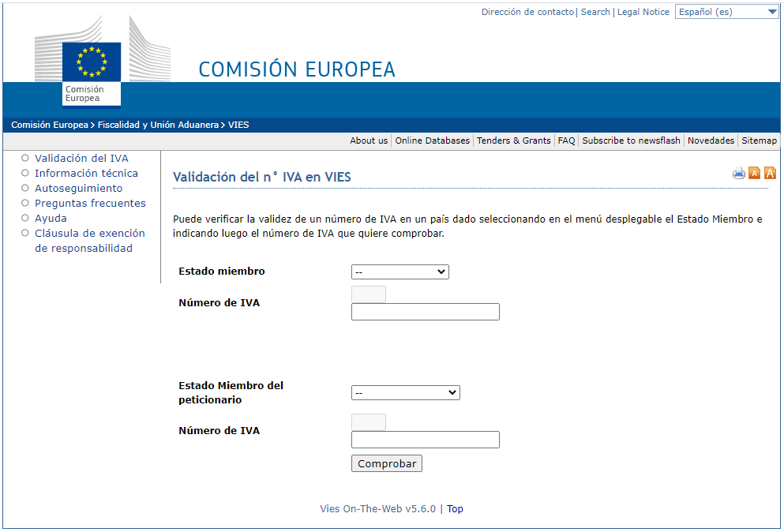The image size is (784, 532).
Task: Open the FAQ menu item
Action: [567, 140]
